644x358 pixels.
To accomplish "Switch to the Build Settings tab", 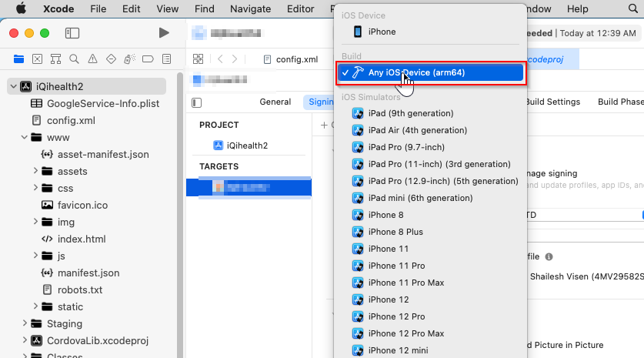I will pyautogui.click(x=552, y=102).
